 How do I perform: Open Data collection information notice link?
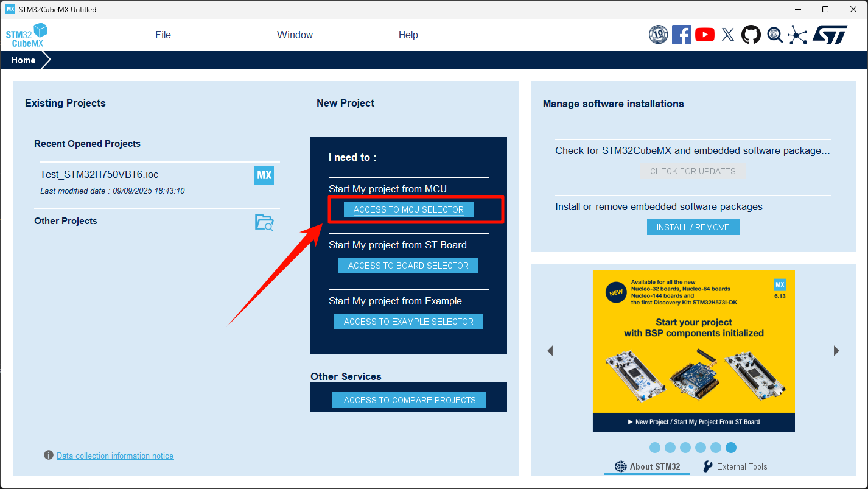pos(115,456)
